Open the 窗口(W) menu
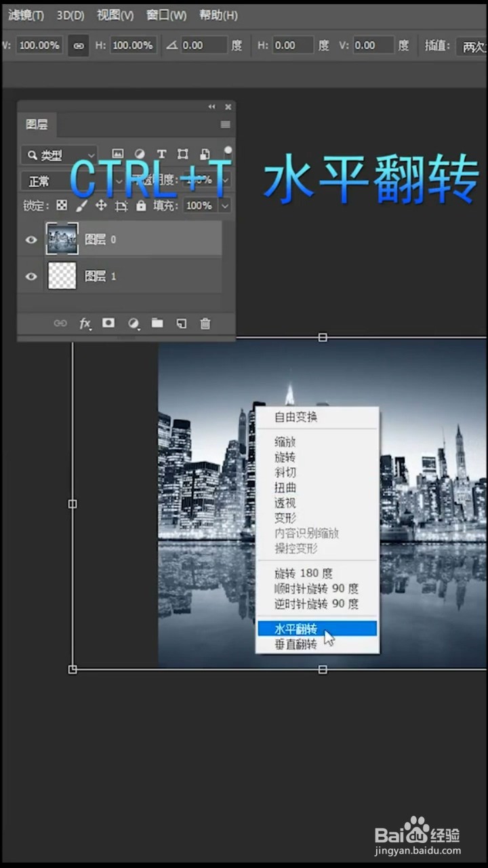The image size is (488, 868). pos(167,15)
